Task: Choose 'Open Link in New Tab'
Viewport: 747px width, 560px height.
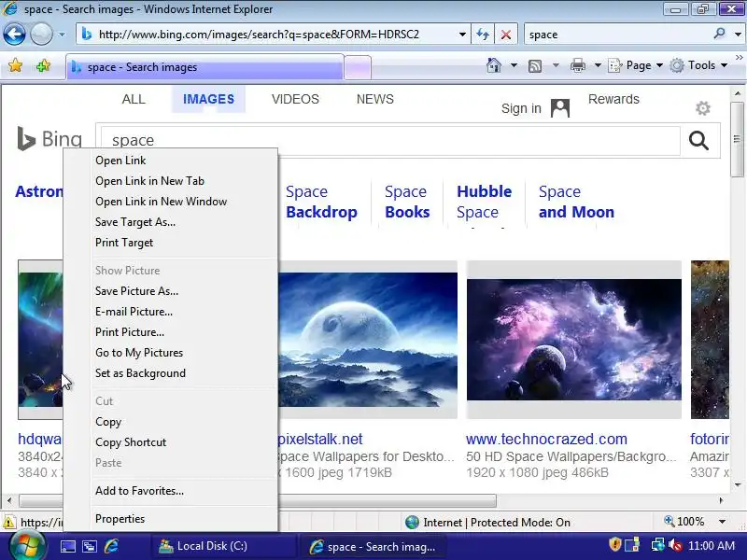Action: click(x=149, y=181)
